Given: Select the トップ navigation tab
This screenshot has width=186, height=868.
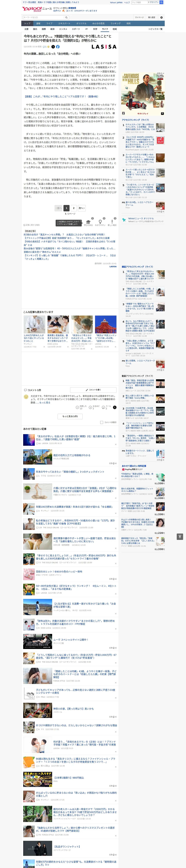Looking at the screenshot, I should click(x=27, y=24).
